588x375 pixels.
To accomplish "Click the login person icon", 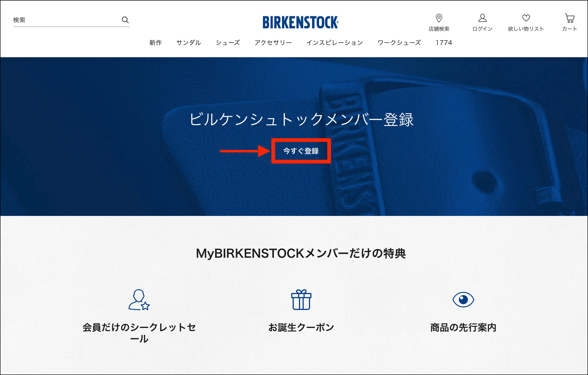I will click(482, 18).
